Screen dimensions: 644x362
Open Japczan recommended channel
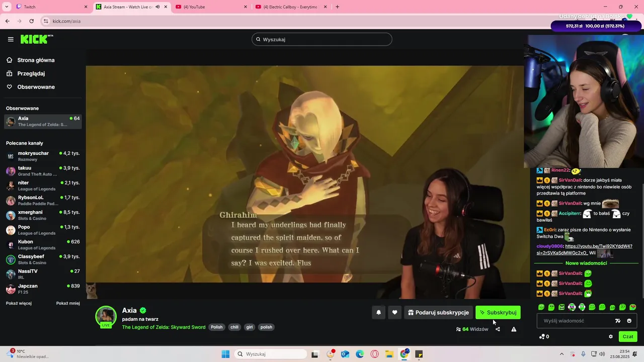pyautogui.click(x=43, y=289)
